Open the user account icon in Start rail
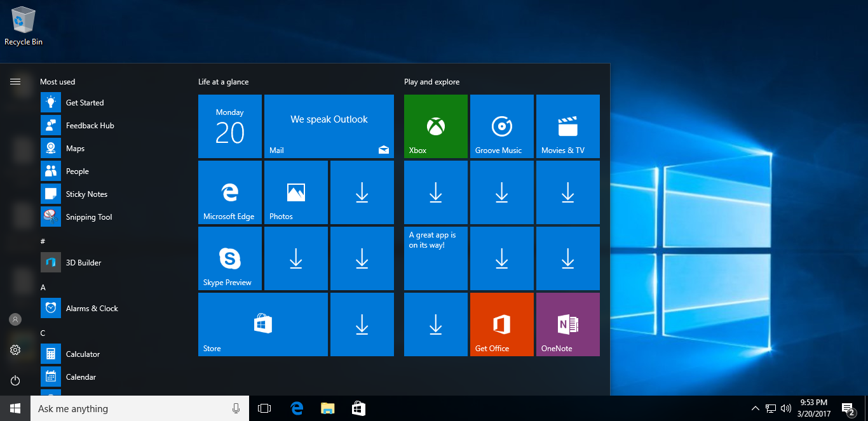This screenshot has height=421, width=868. pos(15,319)
